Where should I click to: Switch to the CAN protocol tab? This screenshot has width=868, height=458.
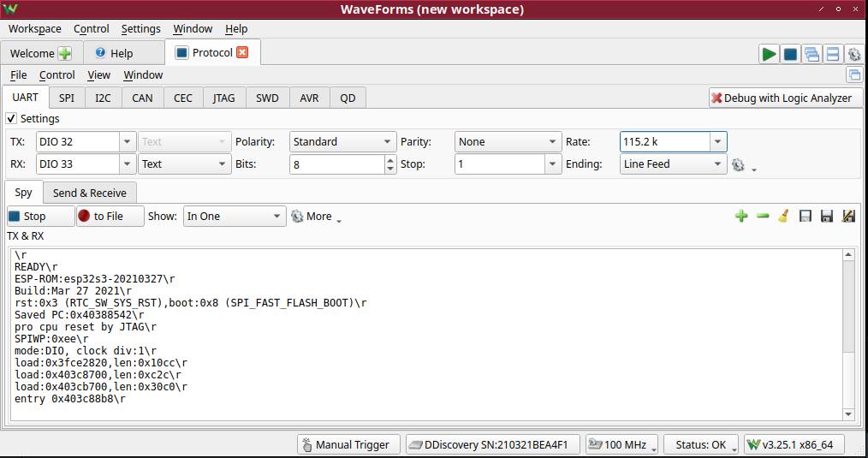coord(142,98)
